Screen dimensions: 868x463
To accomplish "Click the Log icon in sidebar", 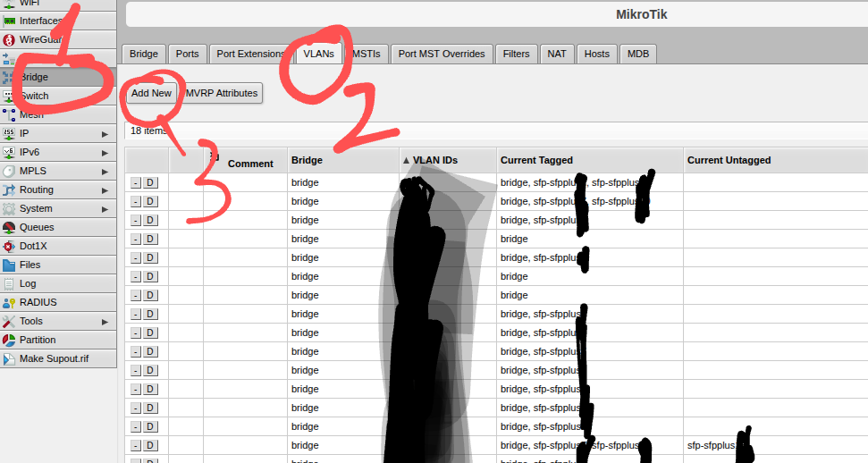I will click(9, 284).
